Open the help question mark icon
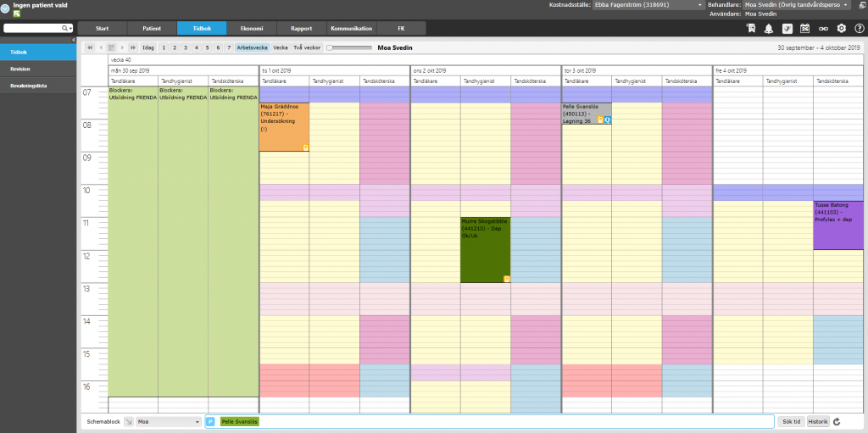868x433 pixels. click(x=860, y=28)
